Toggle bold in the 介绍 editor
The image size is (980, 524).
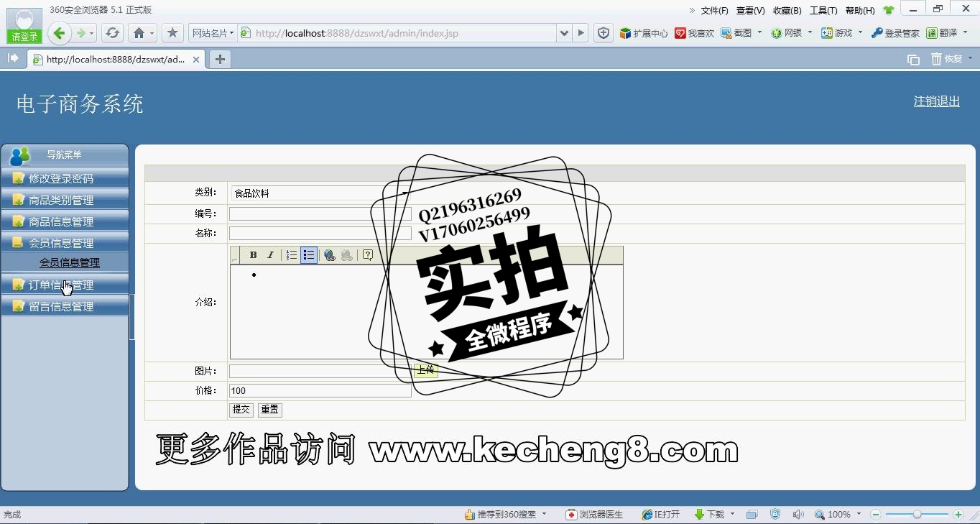[x=253, y=255]
